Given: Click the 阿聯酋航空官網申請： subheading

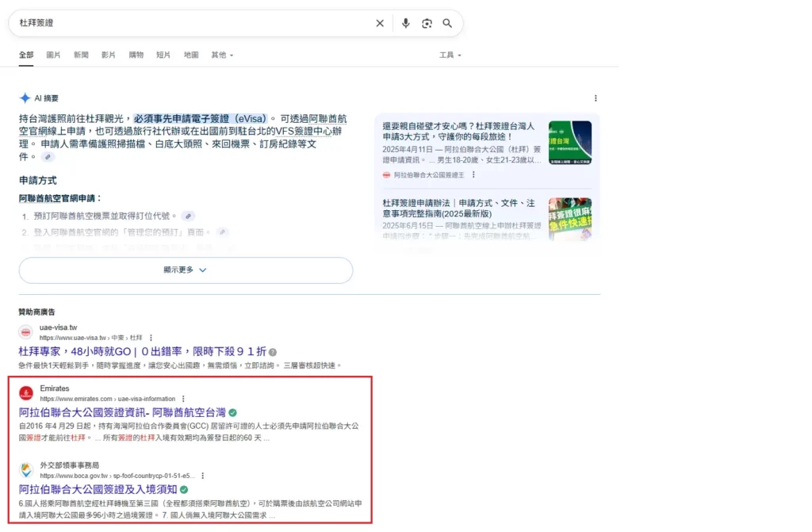Looking at the screenshot, I should pyautogui.click(x=60, y=198).
